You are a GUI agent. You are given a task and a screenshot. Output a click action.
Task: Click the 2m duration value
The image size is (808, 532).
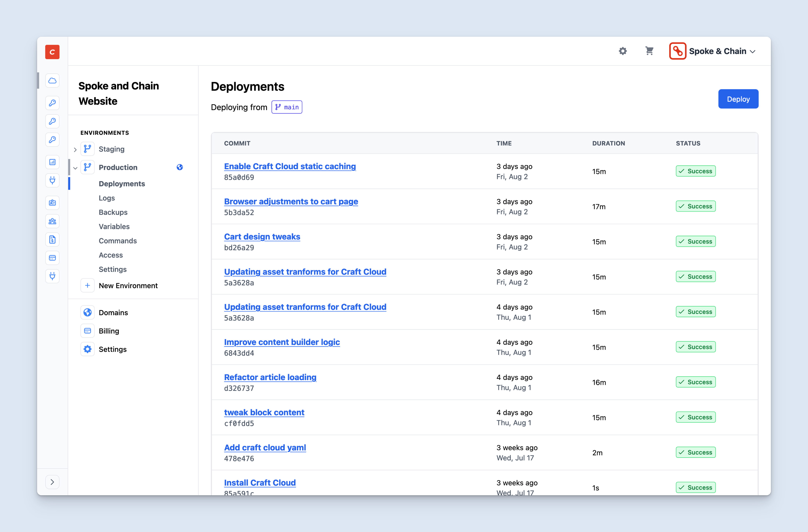pyautogui.click(x=597, y=453)
